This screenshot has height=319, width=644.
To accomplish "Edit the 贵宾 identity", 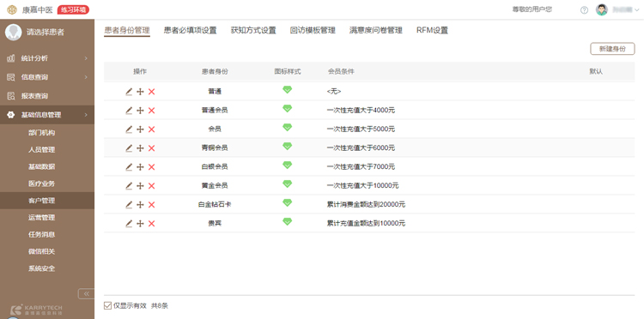I will coord(129,224).
